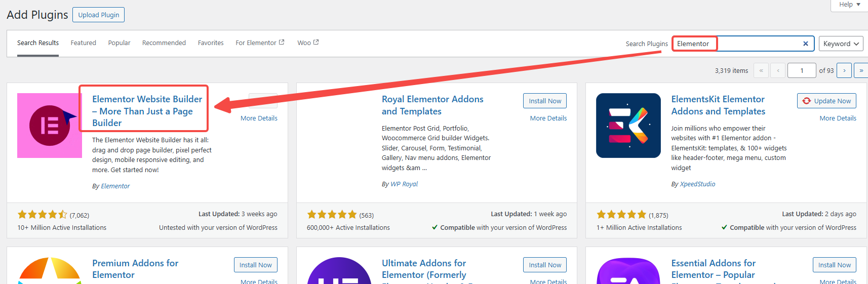868x284 pixels.
Task: Install Ultimate Addons for Elementor
Action: (x=545, y=265)
